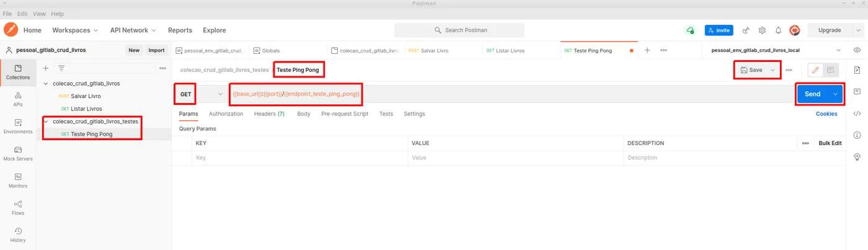The image size is (868, 250).
Task: Open the code snippet icon
Action: pyautogui.click(x=857, y=114)
